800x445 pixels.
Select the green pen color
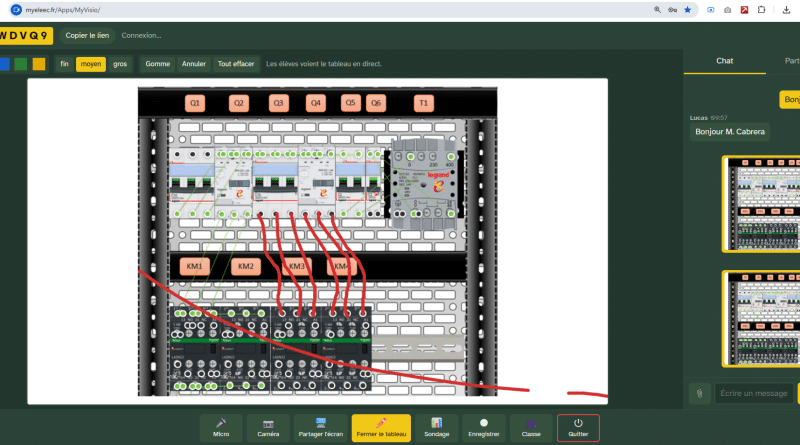click(21, 64)
